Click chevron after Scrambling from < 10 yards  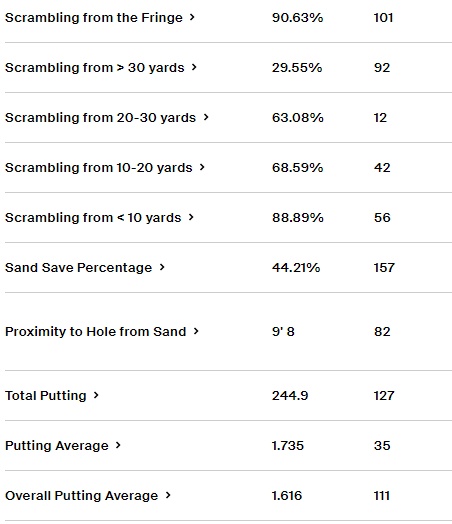click(x=191, y=217)
